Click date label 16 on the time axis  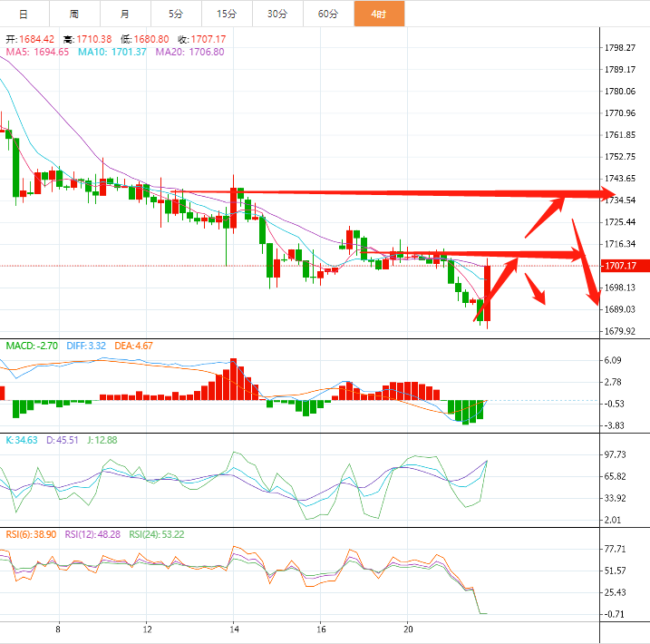[321, 629]
